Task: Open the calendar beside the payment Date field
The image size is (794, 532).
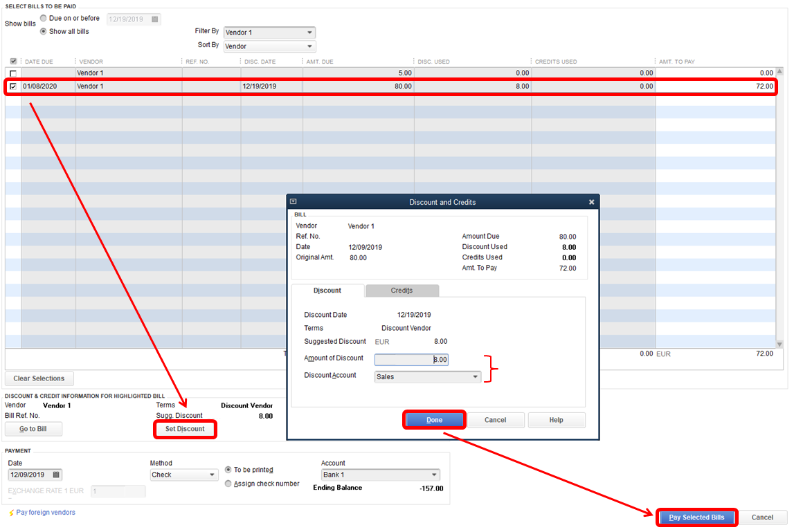Action: pyautogui.click(x=56, y=475)
